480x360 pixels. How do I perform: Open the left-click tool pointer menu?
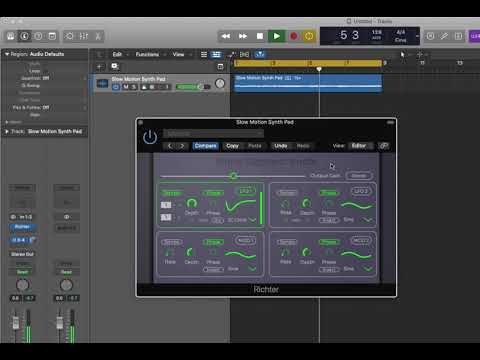click(403, 54)
